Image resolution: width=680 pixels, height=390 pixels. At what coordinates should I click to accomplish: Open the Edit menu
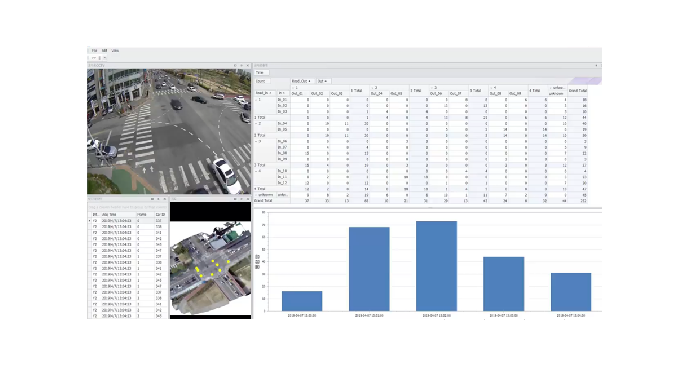(105, 51)
